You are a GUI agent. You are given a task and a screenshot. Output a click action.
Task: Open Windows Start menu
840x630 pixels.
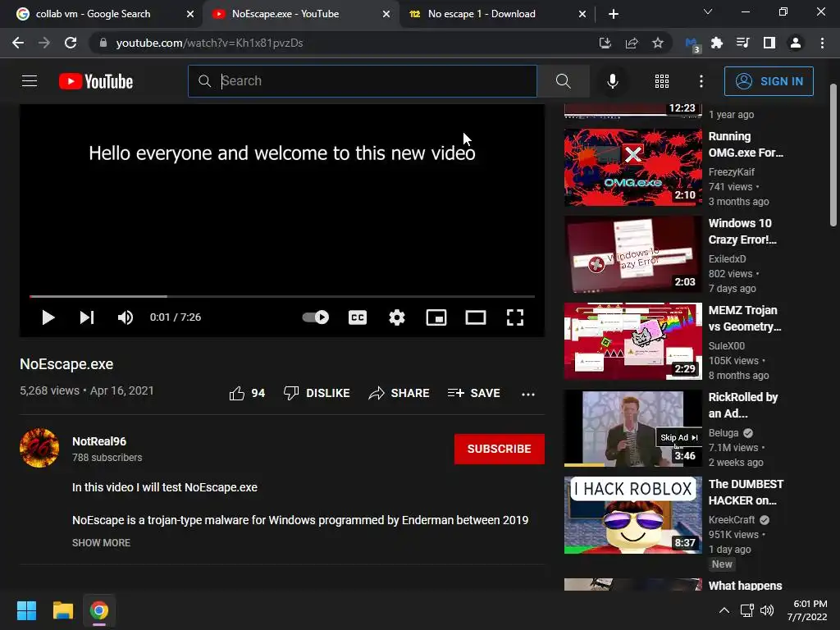(x=26, y=610)
